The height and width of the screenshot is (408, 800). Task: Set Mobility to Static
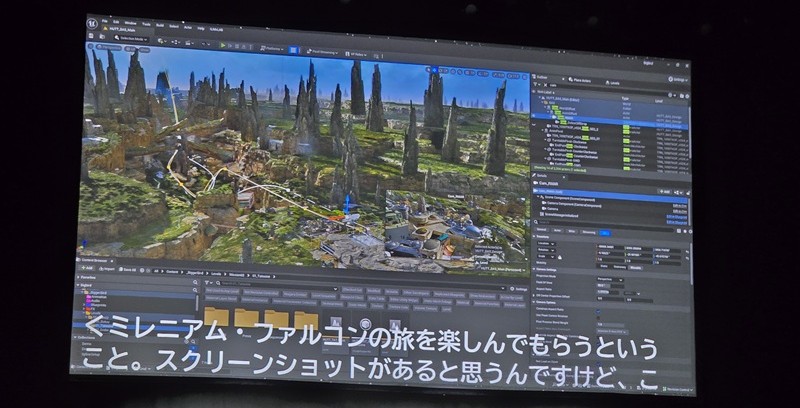[604, 266]
